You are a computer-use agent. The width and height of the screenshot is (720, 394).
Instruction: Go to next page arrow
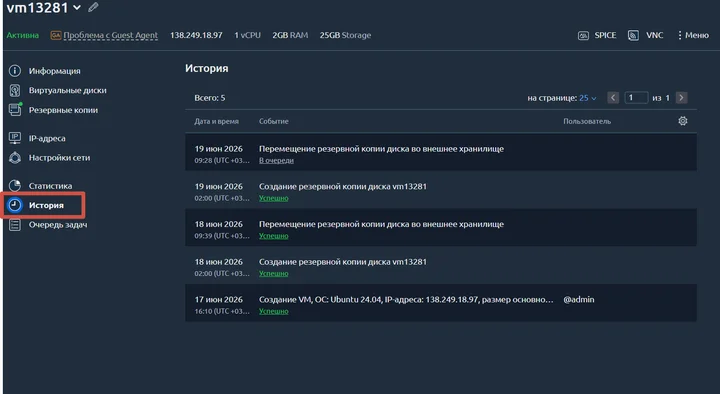point(681,98)
